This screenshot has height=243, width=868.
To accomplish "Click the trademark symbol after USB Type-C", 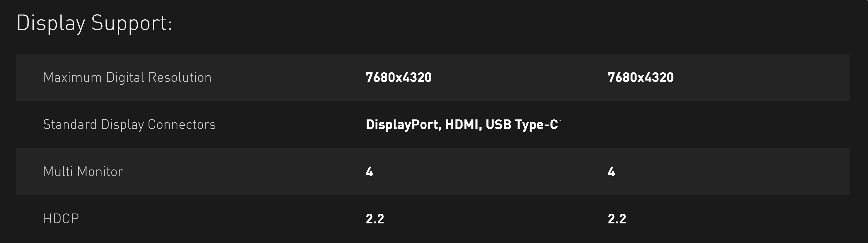I will (560, 121).
